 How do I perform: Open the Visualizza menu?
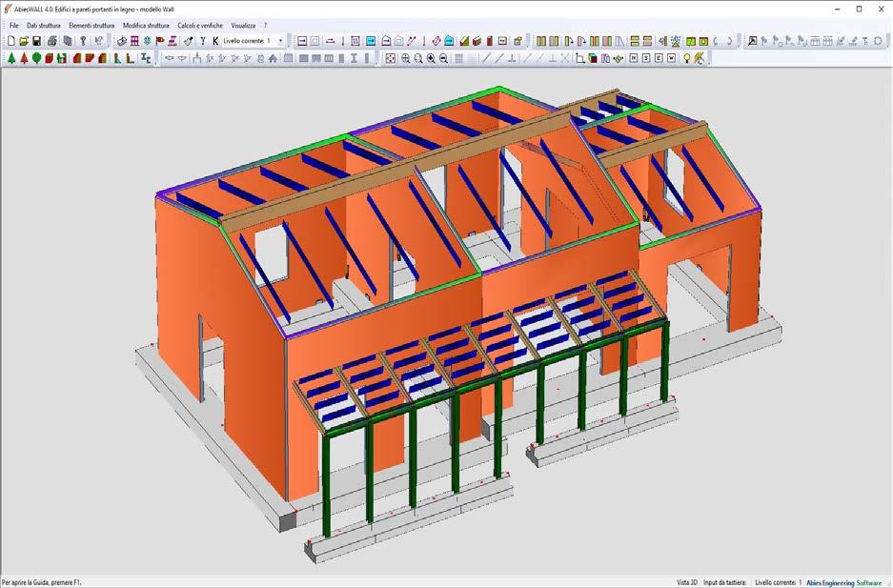coord(243,26)
